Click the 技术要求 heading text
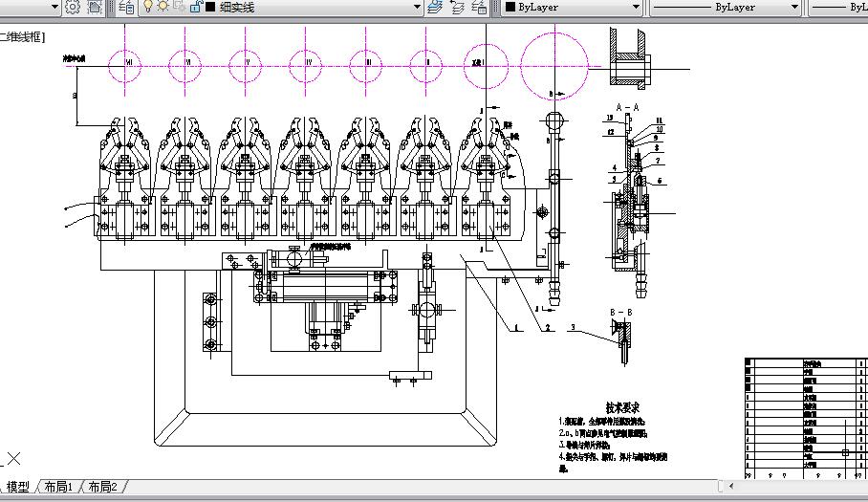Screen dimensions: 868x502 [x=622, y=408]
